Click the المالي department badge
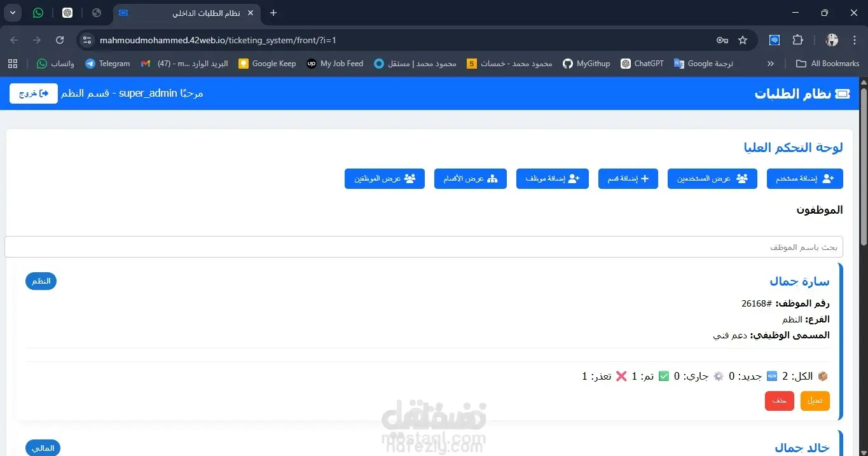 [43, 448]
